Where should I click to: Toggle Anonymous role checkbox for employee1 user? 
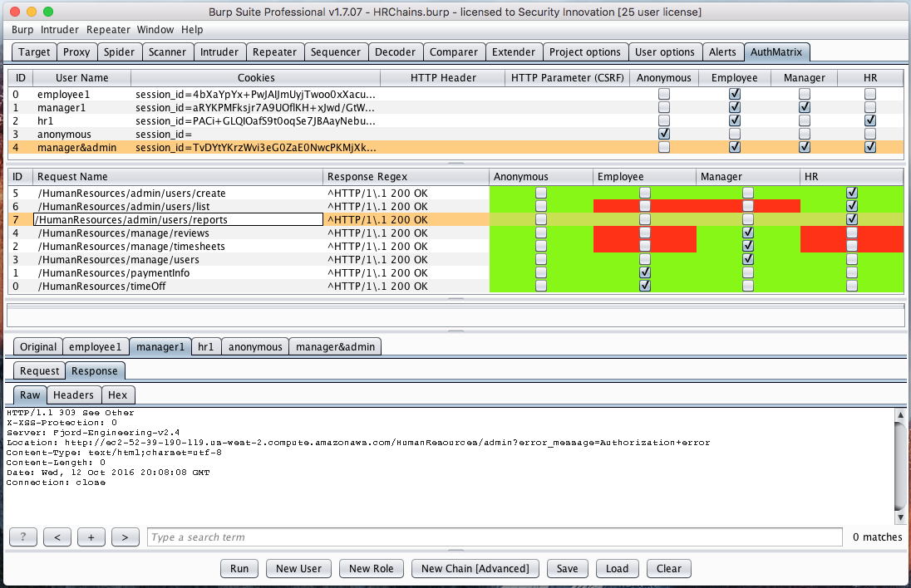(663, 95)
